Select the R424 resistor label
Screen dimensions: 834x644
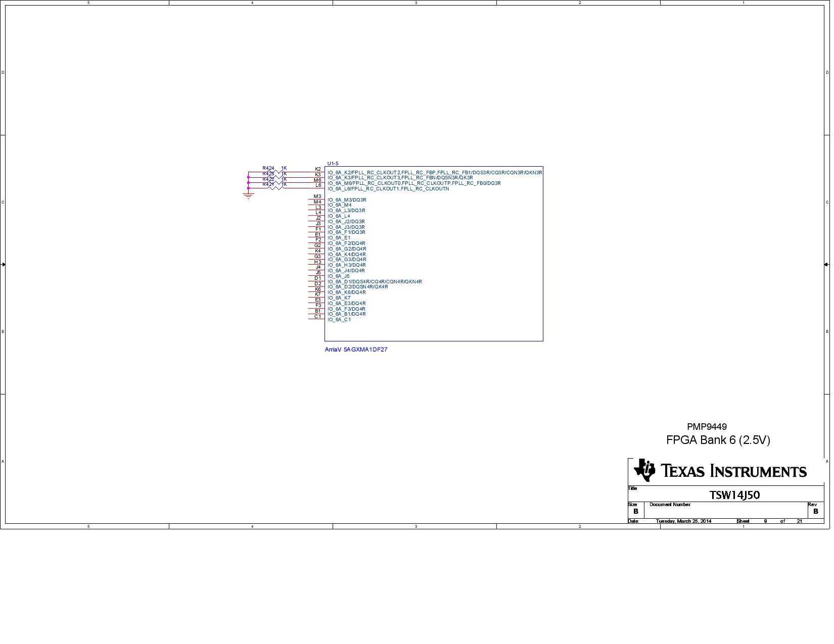pyautogui.click(x=268, y=168)
